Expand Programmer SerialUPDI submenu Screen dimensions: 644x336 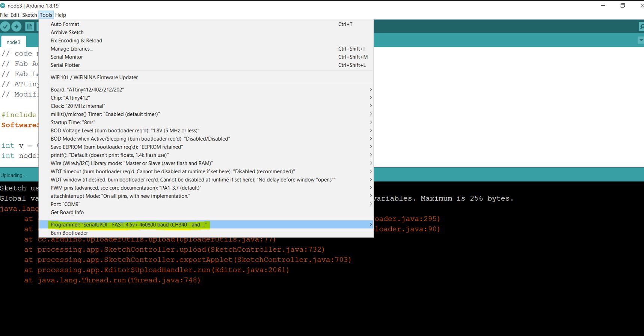point(206,225)
